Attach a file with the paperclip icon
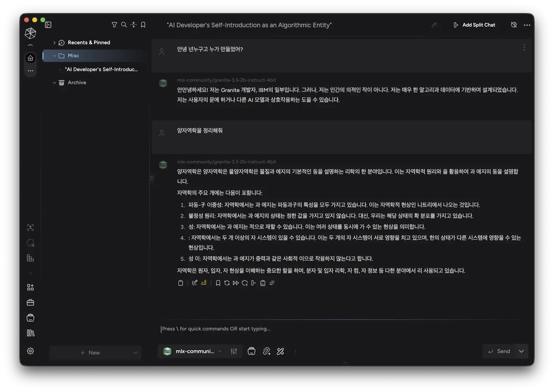The image size is (554, 392). [267, 351]
